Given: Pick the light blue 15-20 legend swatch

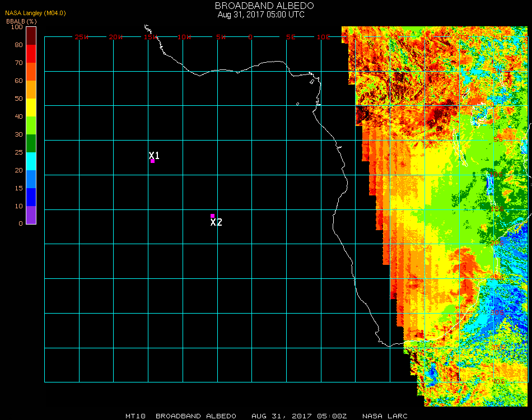Looking at the screenshot, I should tap(31, 179).
